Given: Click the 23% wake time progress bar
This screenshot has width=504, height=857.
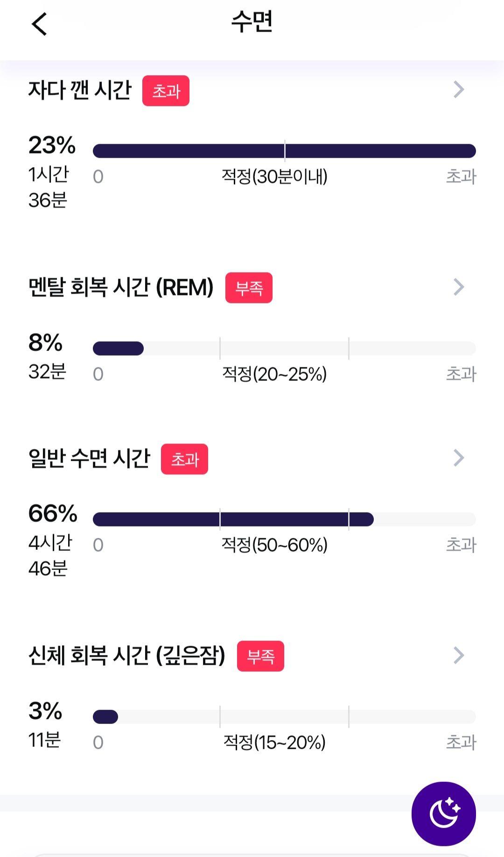Looking at the screenshot, I should tap(284, 151).
